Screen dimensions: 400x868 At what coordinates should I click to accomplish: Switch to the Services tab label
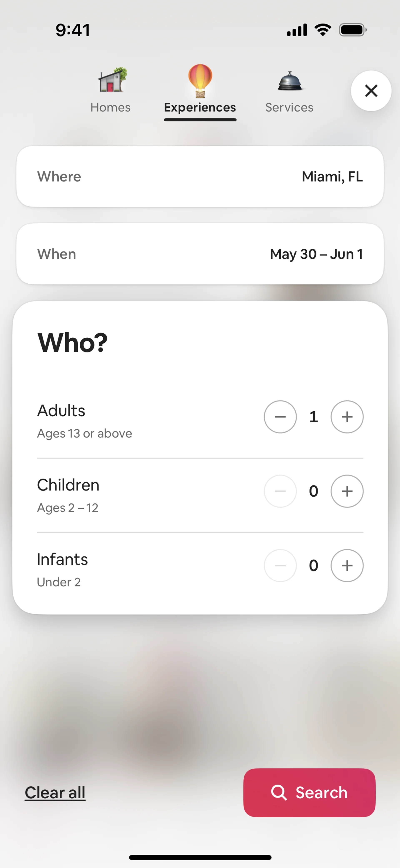point(289,107)
